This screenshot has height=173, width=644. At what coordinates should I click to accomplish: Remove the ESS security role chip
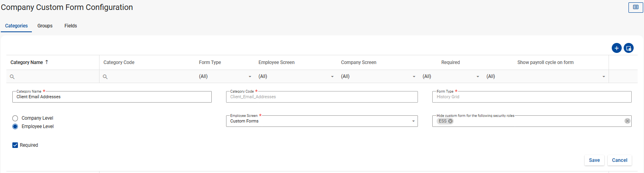(x=451, y=121)
